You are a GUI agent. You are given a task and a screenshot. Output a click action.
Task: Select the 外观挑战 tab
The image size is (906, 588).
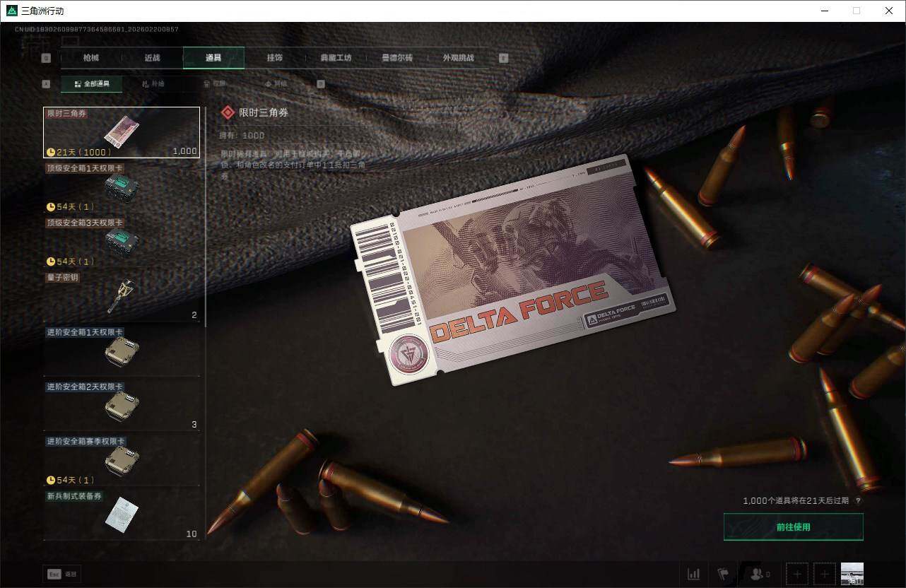tap(458, 58)
